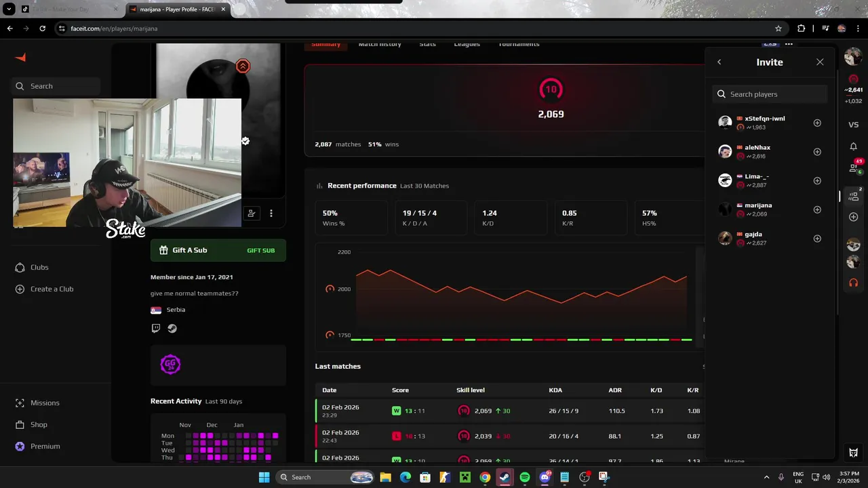868x488 pixels.
Task: Open the Twitch link icon on profile
Action: [x=156, y=328]
